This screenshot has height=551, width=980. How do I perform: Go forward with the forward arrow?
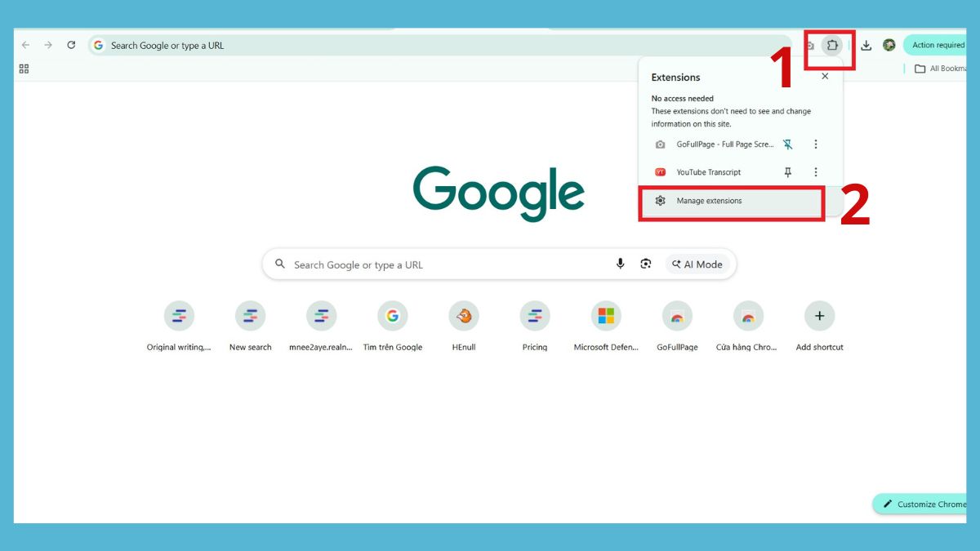tap(48, 45)
